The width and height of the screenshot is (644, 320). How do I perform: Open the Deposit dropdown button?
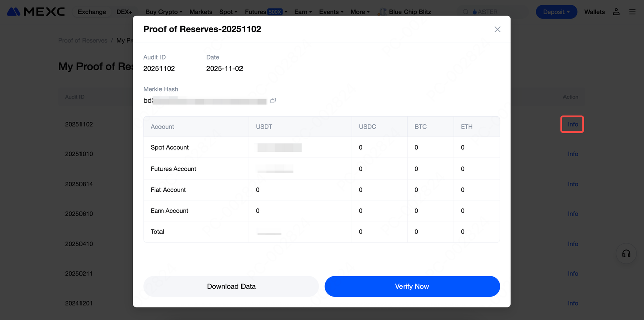tap(556, 12)
